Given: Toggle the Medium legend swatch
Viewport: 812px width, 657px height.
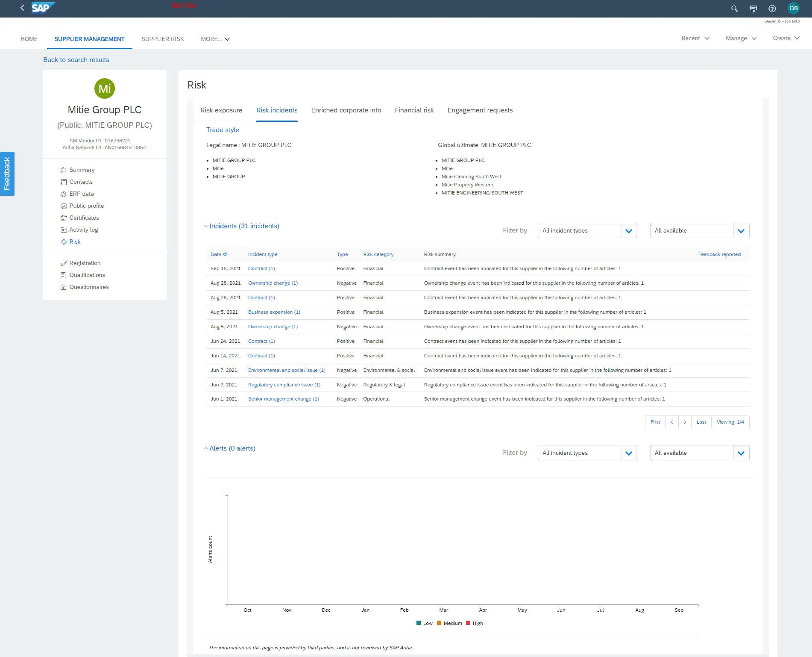Looking at the screenshot, I should pyautogui.click(x=439, y=623).
